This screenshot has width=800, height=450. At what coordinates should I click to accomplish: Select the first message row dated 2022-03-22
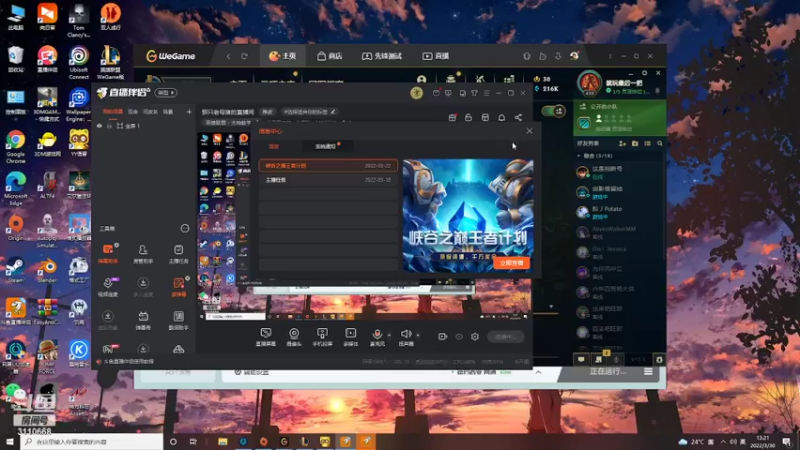click(x=328, y=166)
